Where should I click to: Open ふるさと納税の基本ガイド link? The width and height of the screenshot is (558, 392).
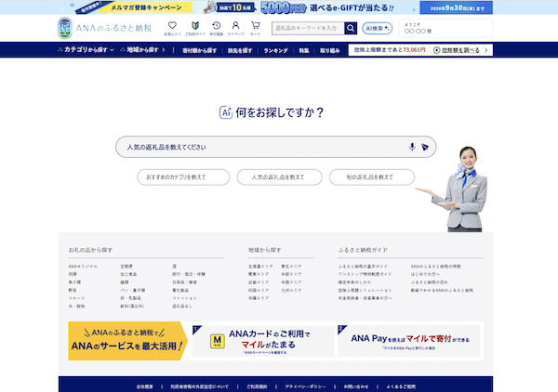pos(363,267)
